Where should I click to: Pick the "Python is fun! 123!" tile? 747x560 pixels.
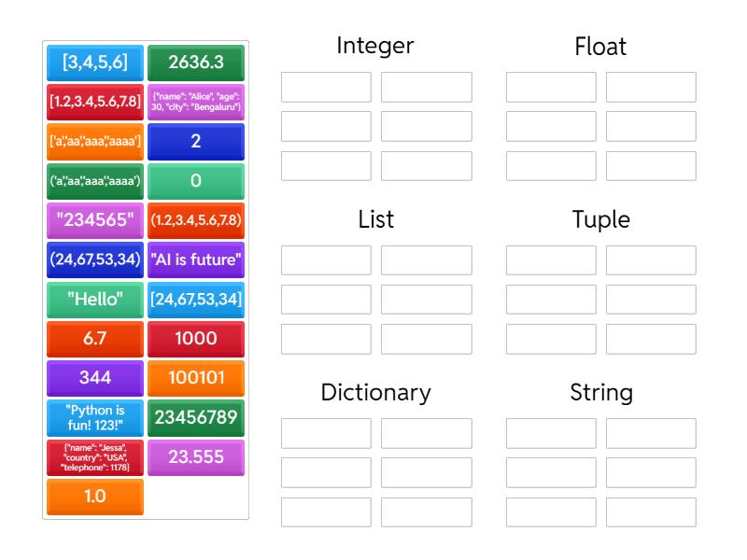coord(94,418)
